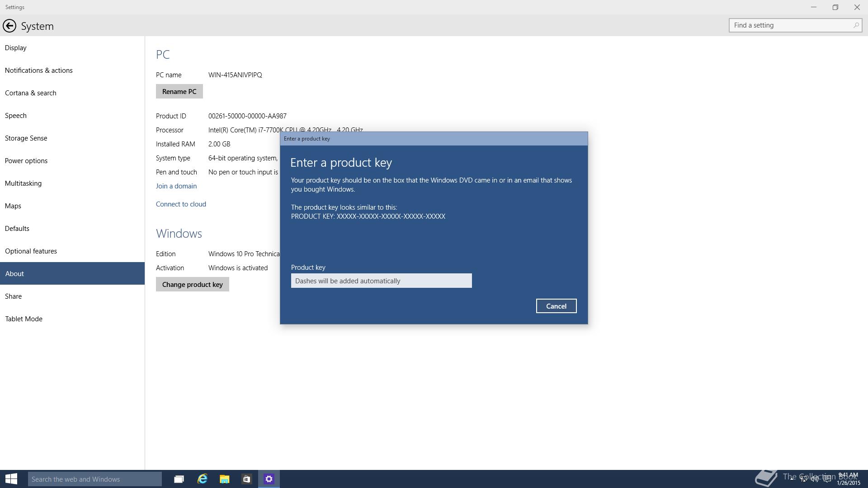Open File Explorer from the taskbar
The image size is (868, 488).
click(x=224, y=479)
